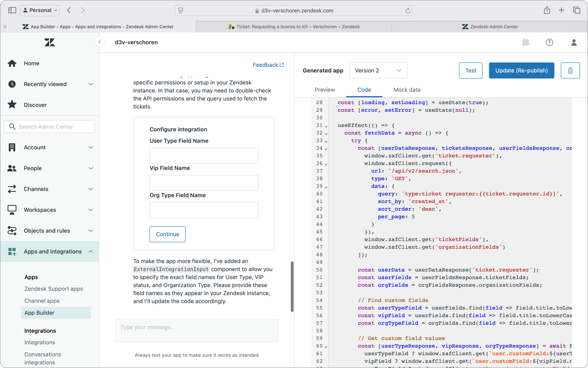588x368 pixels.
Task: Open the Zendesk products grid icon
Action: (526, 42)
